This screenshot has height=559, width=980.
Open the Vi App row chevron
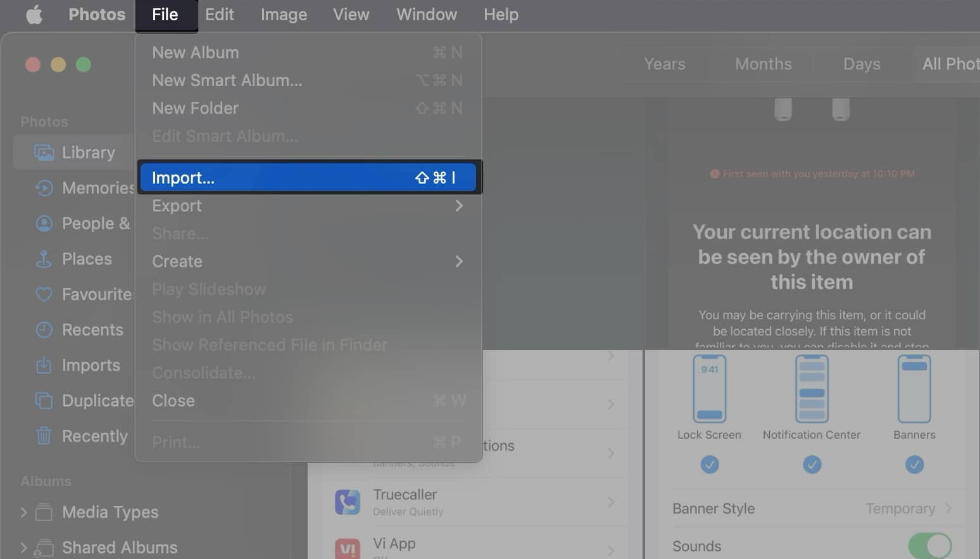pos(611,550)
